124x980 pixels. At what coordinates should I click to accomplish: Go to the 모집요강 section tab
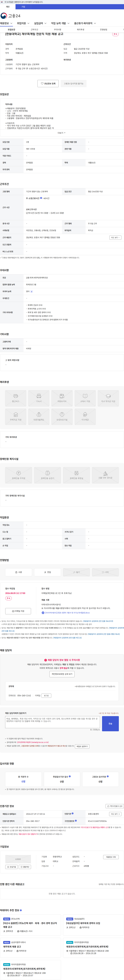pos(11,30)
